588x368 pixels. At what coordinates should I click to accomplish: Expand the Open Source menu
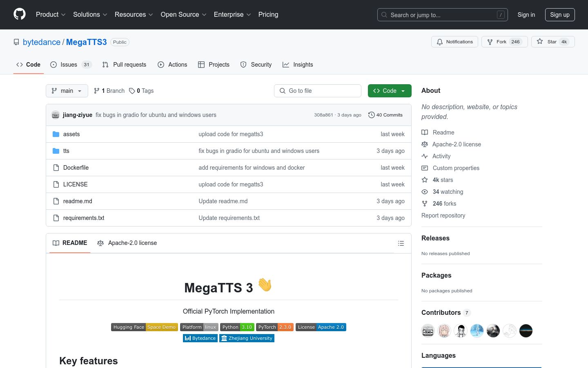tap(184, 14)
